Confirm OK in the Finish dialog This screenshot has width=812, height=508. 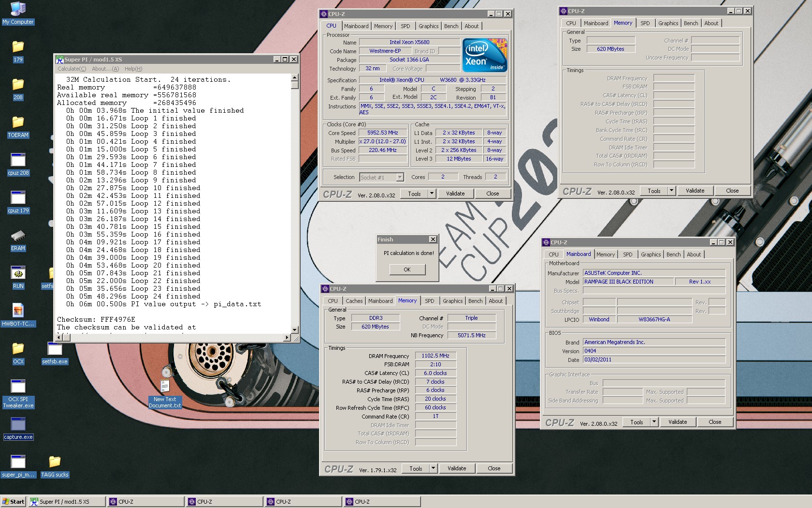click(x=407, y=269)
